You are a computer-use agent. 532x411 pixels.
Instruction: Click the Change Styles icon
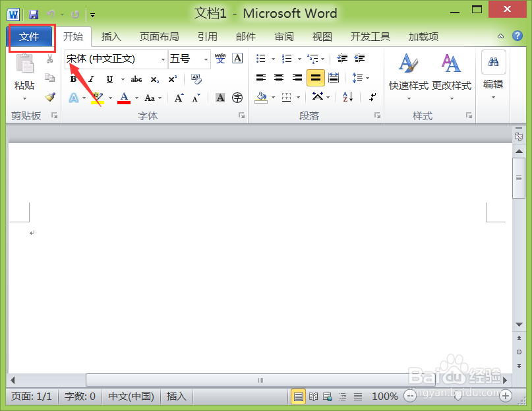(452, 63)
